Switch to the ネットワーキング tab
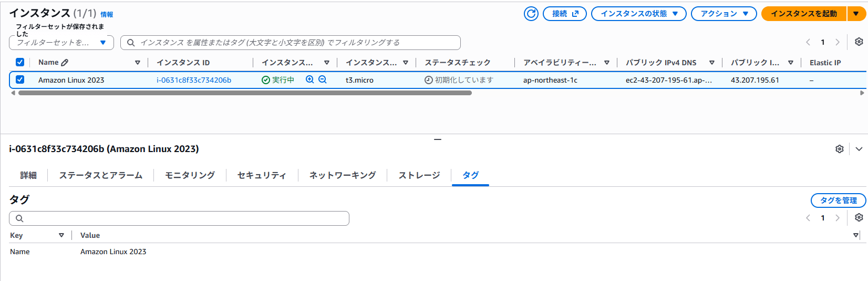Screen dimensions: 868x281 343,175
